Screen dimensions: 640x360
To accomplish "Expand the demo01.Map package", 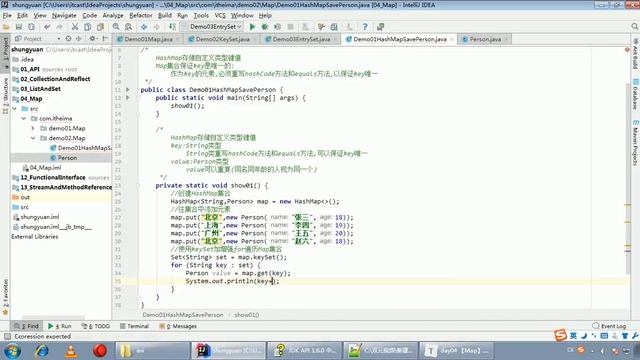I will (33, 128).
